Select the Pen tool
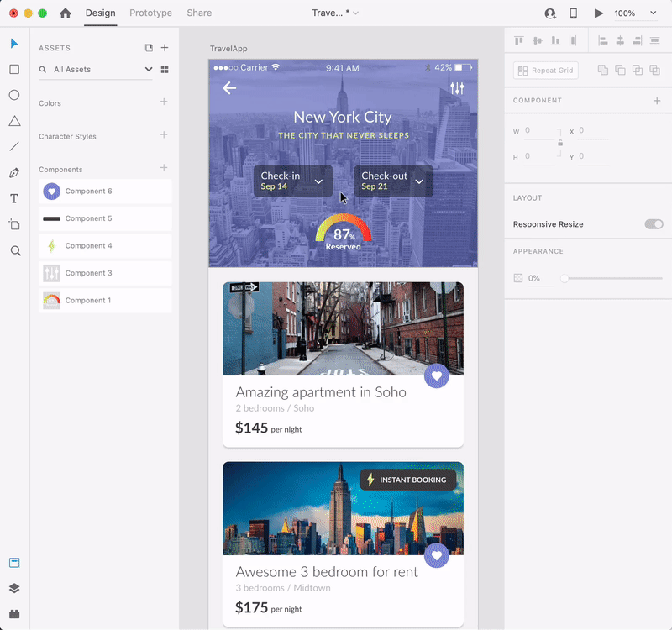The width and height of the screenshot is (672, 630). [14, 173]
